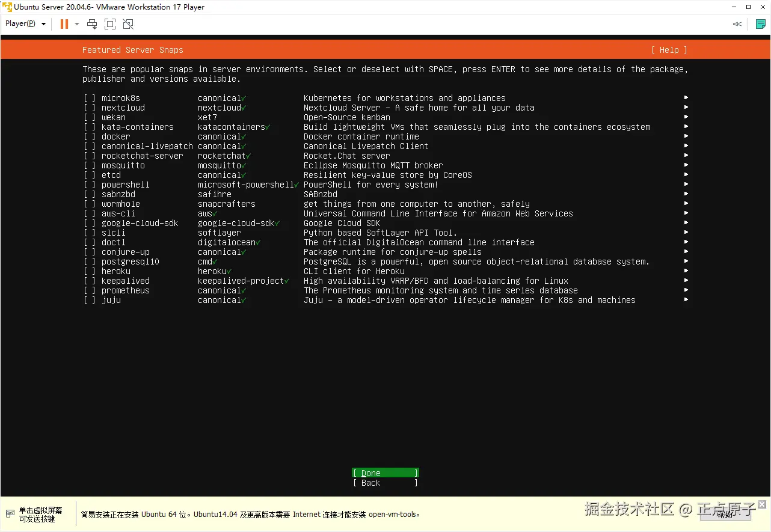The image size is (771, 532).
Task: Expand details arrow for prometheus row
Action: coord(686,290)
